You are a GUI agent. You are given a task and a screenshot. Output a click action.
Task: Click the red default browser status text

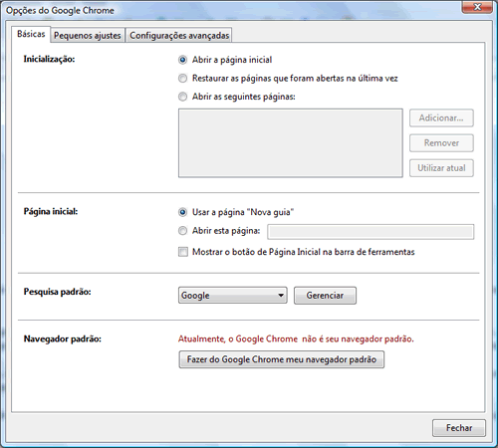pos(296,338)
